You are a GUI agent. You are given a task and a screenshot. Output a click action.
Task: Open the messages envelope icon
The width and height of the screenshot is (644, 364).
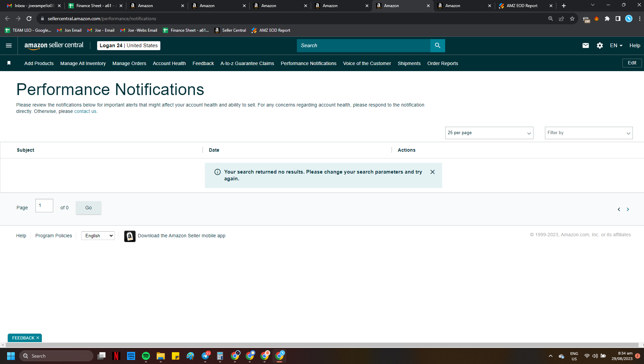pos(586,45)
